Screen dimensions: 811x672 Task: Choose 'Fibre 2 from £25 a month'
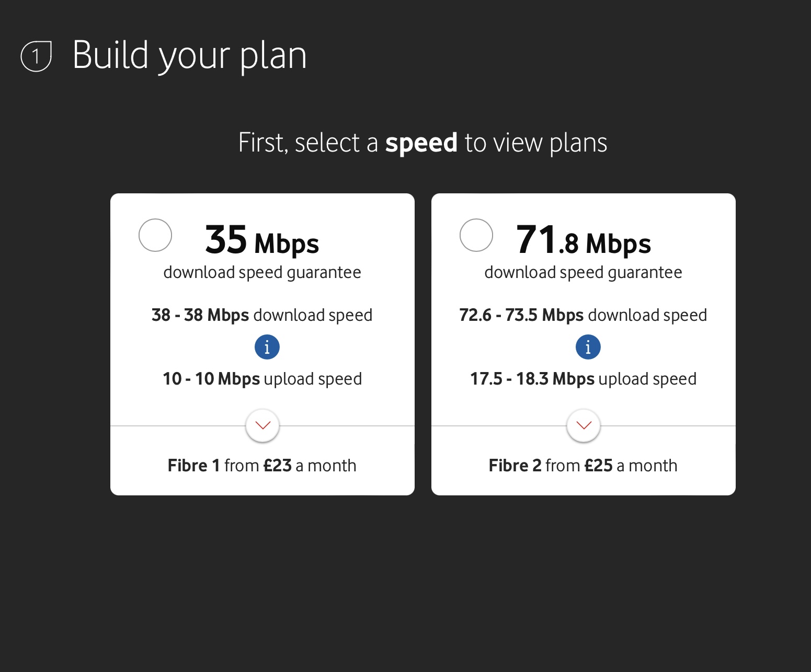(583, 466)
